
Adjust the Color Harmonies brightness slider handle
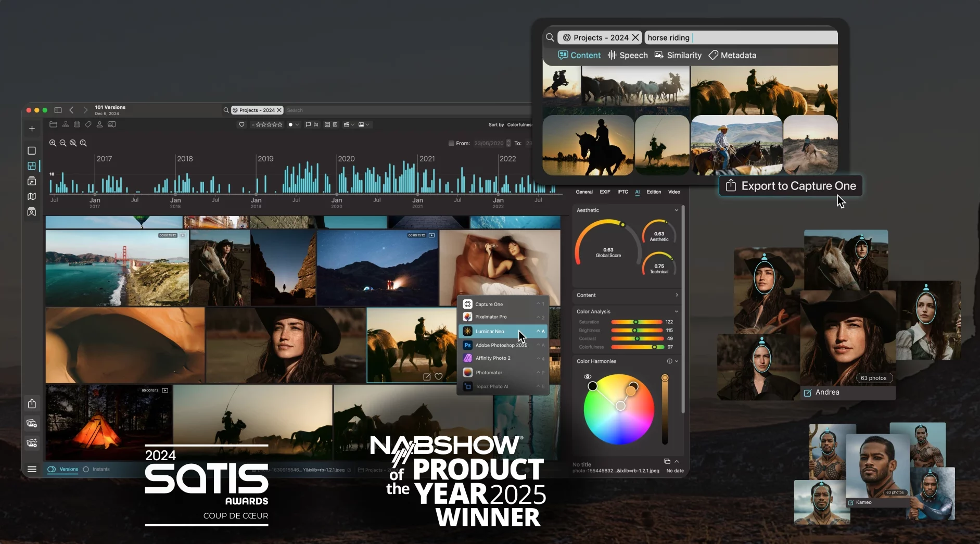tap(665, 378)
